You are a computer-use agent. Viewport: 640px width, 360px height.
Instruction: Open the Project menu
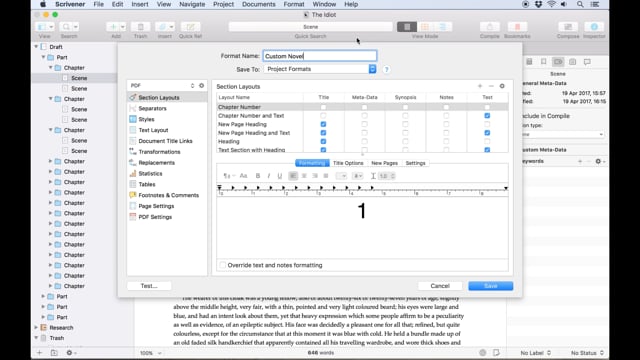(223, 4)
